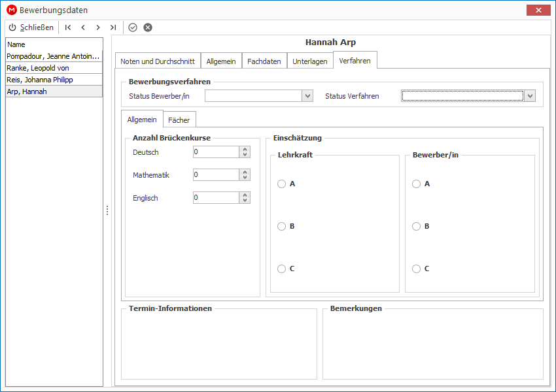Go to previous applicant record arrow

click(83, 27)
